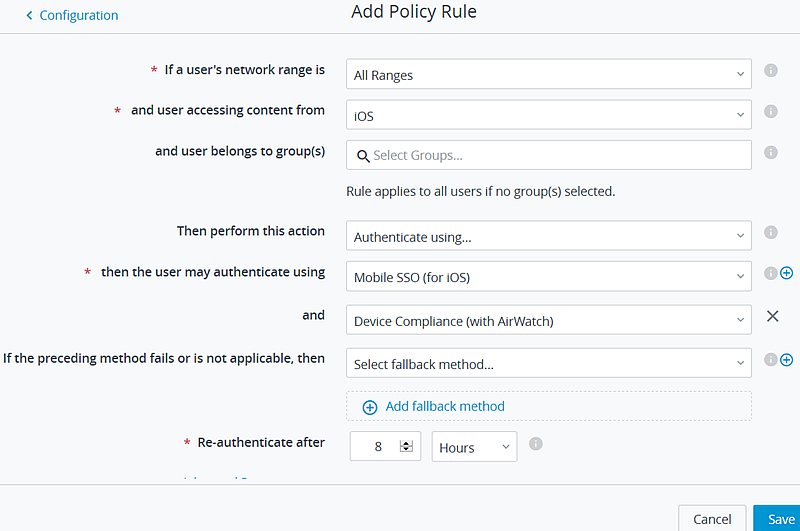Click info icon for network range
The height and width of the screenshot is (531, 800).
pyautogui.click(x=770, y=70)
